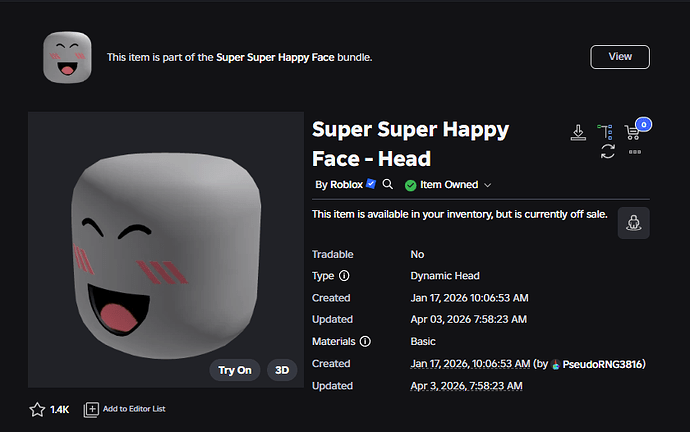Screen dimensions: 690x432
Task: Click the Add to Editor List icon
Action: 91,410
